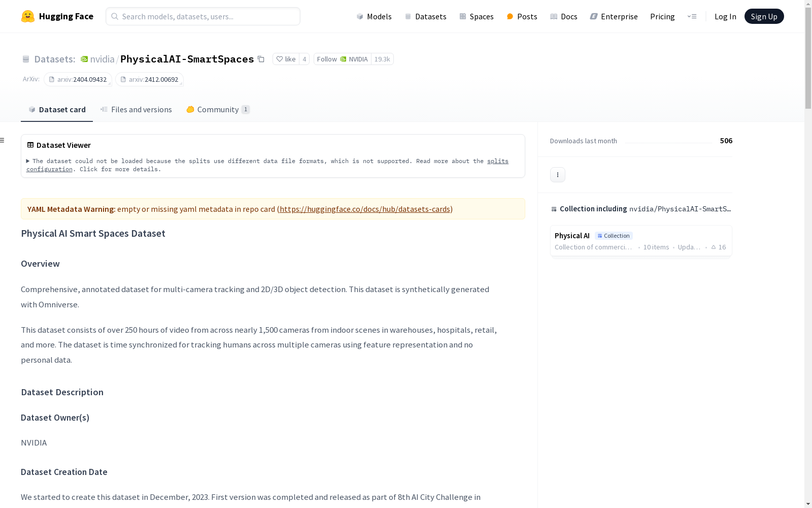Click the 'Overview' heading
The width and height of the screenshot is (812, 508).
[x=40, y=264]
